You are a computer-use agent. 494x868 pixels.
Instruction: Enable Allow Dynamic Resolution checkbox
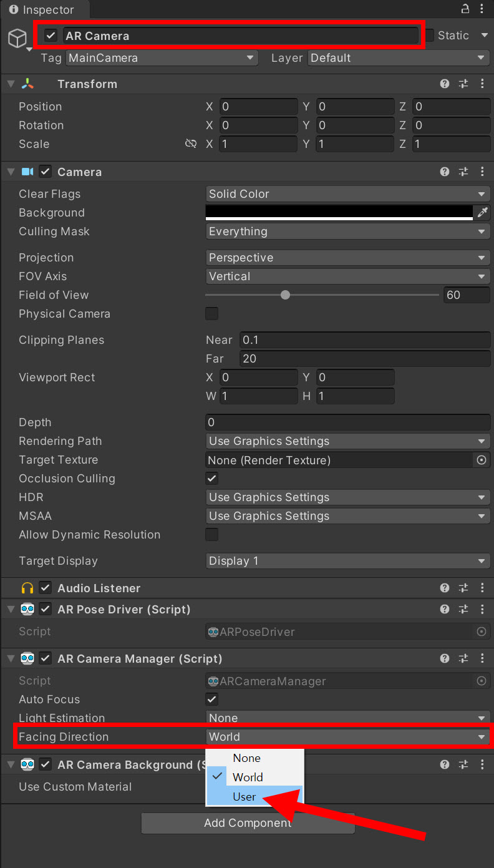point(212,535)
